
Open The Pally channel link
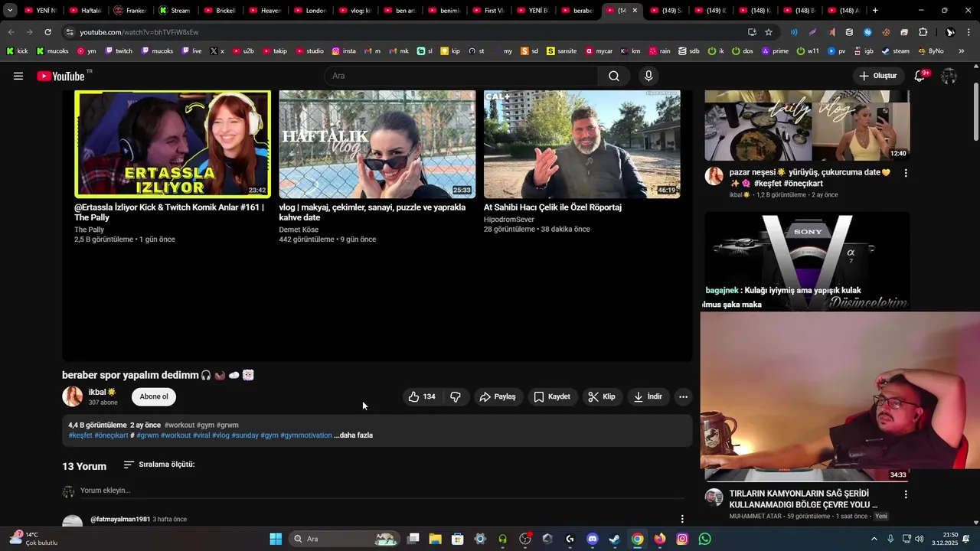(89, 230)
